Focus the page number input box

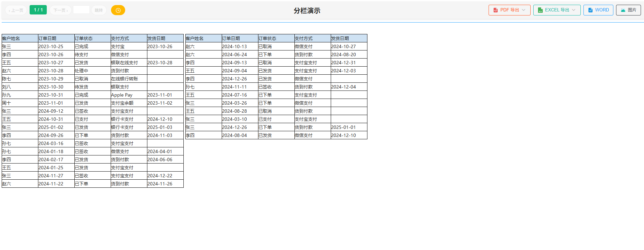click(x=81, y=10)
